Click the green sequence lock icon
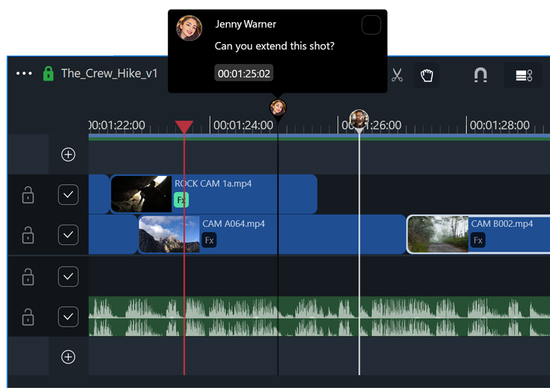The height and width of the screenshot is (392, 550). click(48, 74)
